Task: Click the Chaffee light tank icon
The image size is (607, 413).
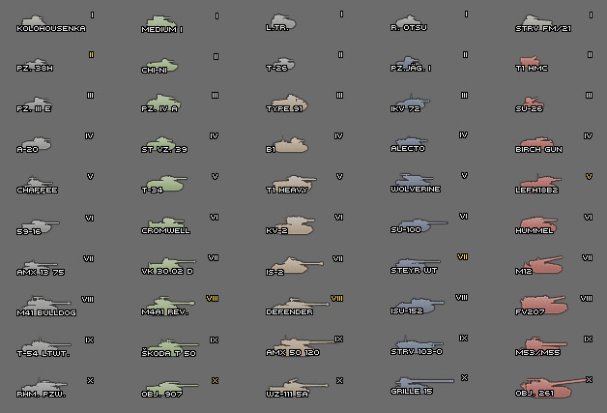Action: [x=39, y=183]
